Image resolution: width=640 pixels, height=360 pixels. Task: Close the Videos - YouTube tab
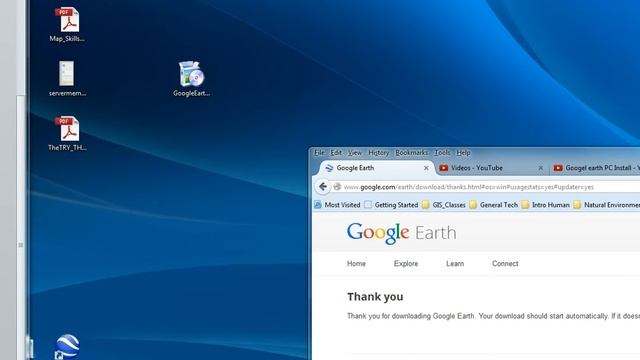point(540,168)
